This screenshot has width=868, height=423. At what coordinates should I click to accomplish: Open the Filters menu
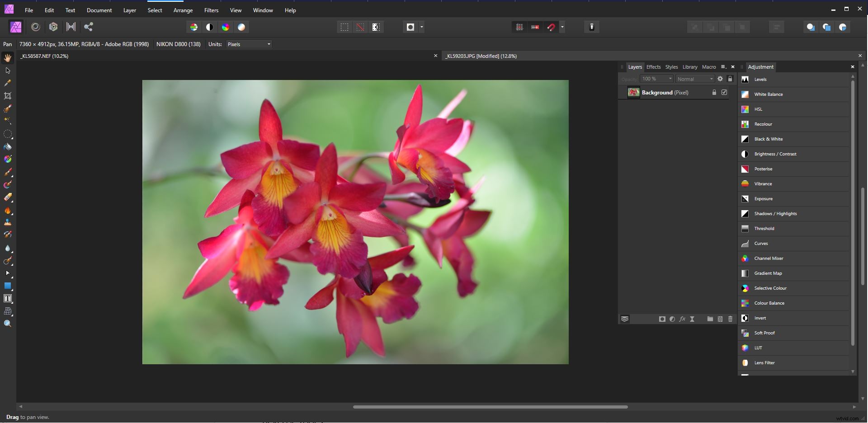pos(211,10)
